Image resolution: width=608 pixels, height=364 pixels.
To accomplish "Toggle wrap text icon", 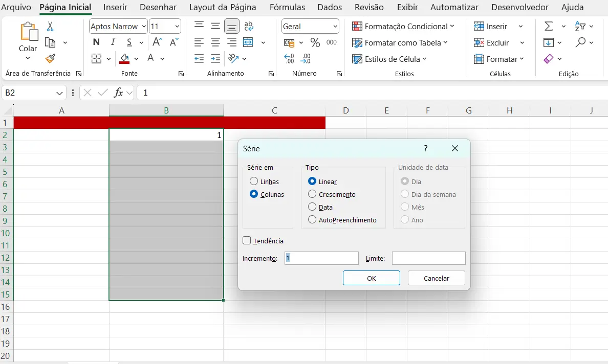I will 249,26.
